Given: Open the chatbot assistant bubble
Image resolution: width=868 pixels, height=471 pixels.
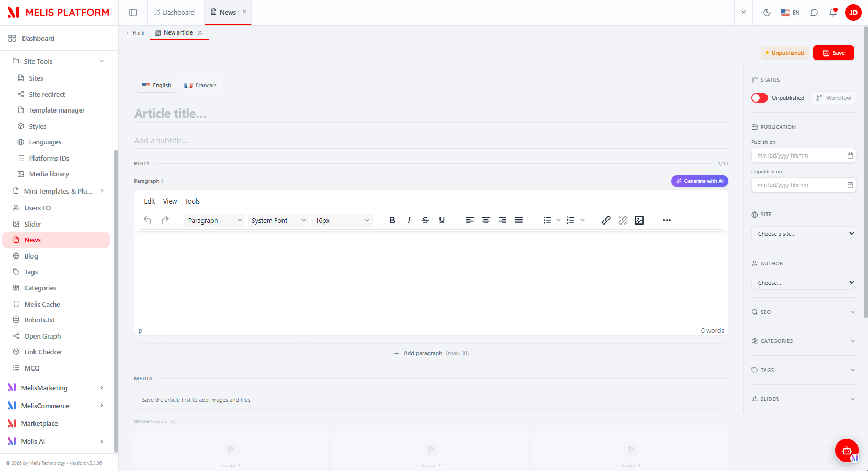Looking at the screenshot, I should [847, 450].
